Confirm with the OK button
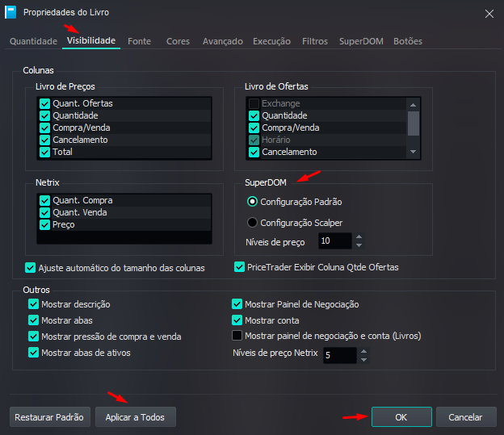Viewport: 504px width, 435px height. (x=401, y=417)
